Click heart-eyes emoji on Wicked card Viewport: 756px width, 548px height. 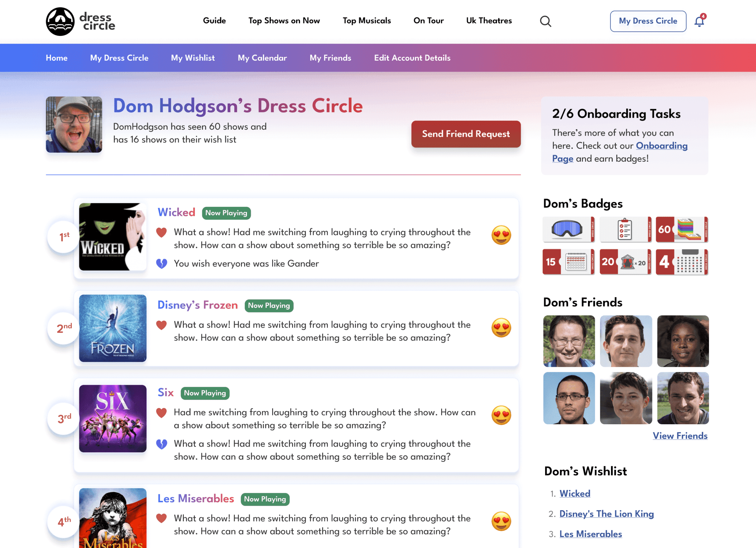coord(501,235)
